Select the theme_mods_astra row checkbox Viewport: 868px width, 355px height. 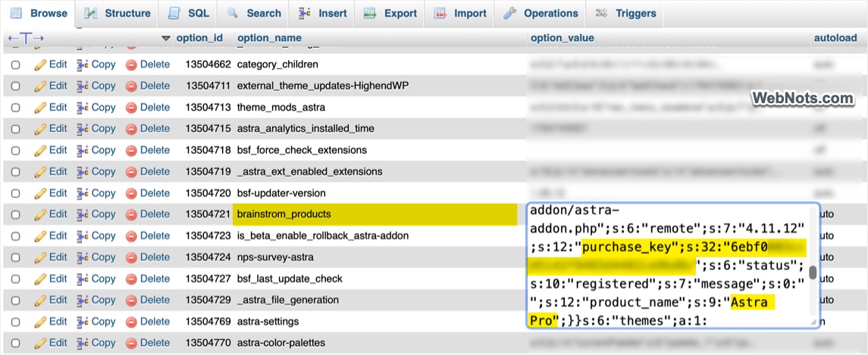pyautogui.click(x=15, y=108)
